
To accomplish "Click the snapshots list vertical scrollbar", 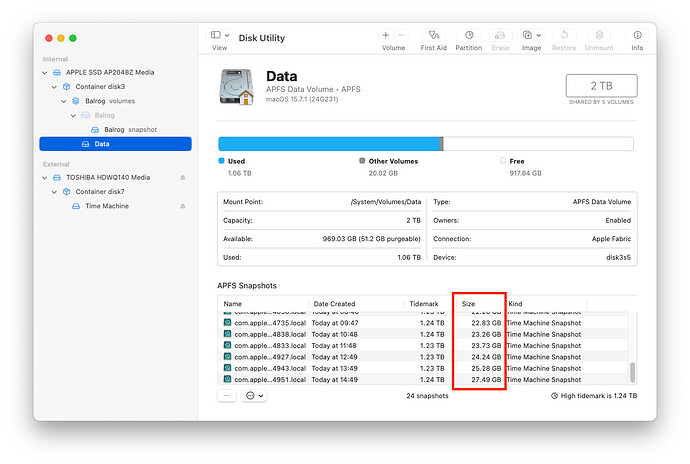I will click(631, 371).
